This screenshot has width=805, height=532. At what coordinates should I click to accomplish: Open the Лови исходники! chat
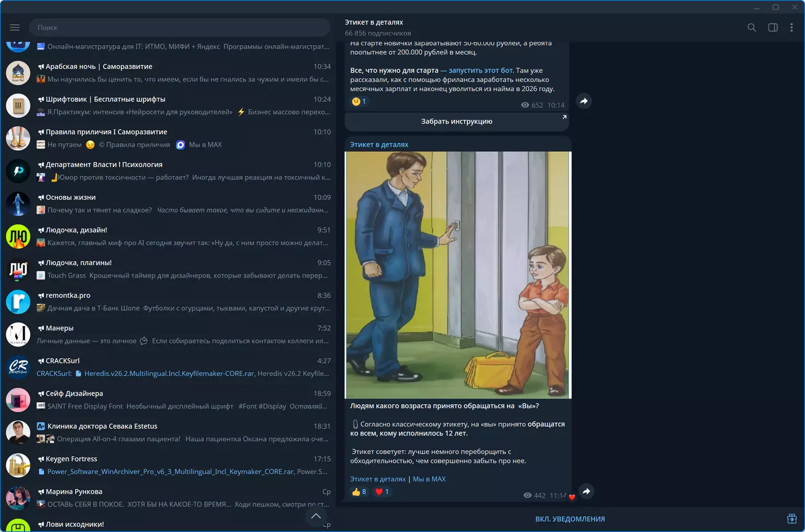[x=168, y=524]
